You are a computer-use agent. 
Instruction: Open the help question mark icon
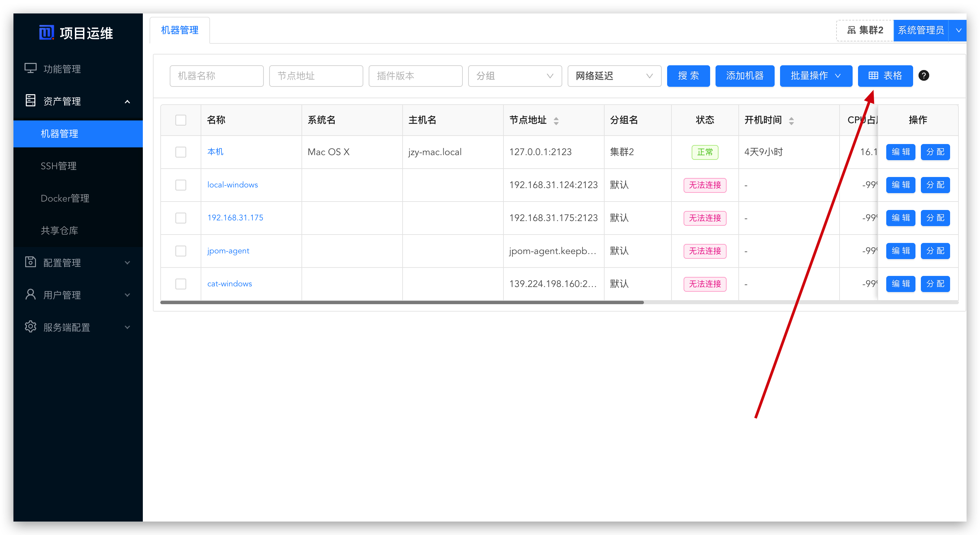click(925, 76)
